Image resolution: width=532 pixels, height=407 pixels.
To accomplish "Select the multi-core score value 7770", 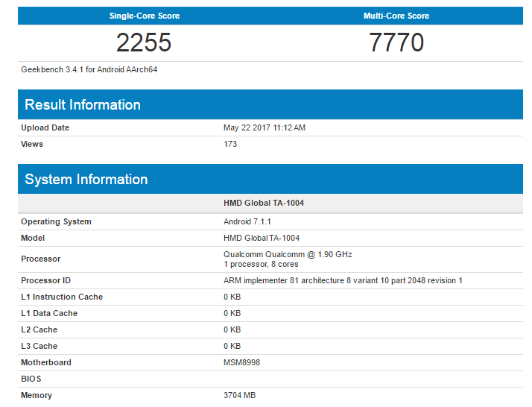I will tap(396, 42).
